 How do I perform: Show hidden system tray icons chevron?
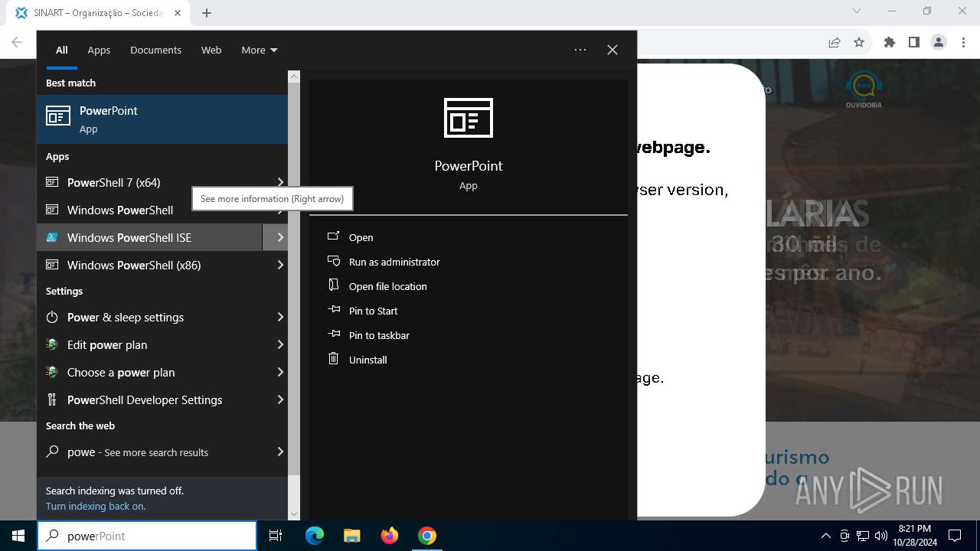tap(825, 536)
